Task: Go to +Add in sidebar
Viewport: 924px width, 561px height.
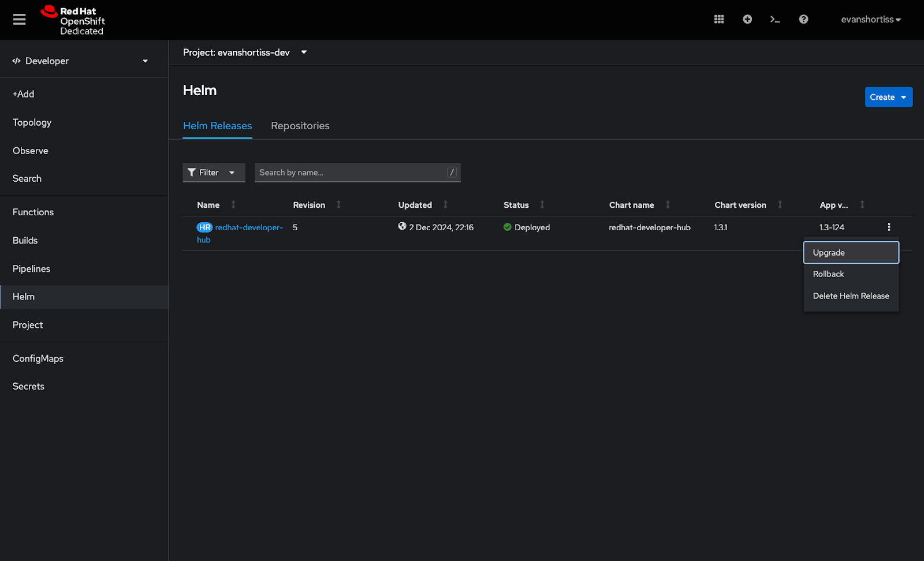Action: click(84, 94)
